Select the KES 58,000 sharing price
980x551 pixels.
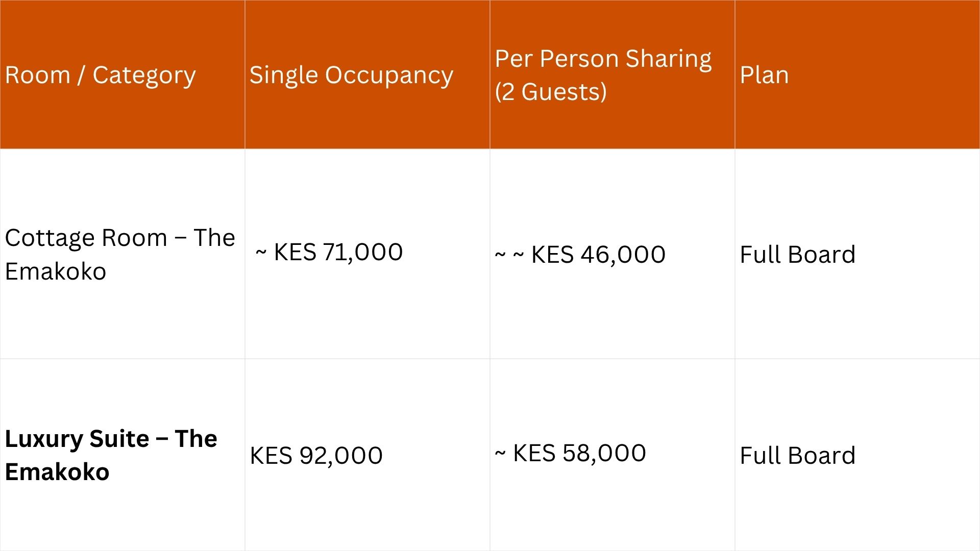(x=579, y=453)
